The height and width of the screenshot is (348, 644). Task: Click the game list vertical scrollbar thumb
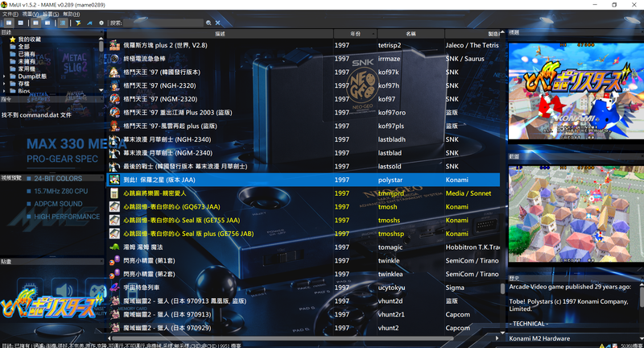click(x=502, y=289)
